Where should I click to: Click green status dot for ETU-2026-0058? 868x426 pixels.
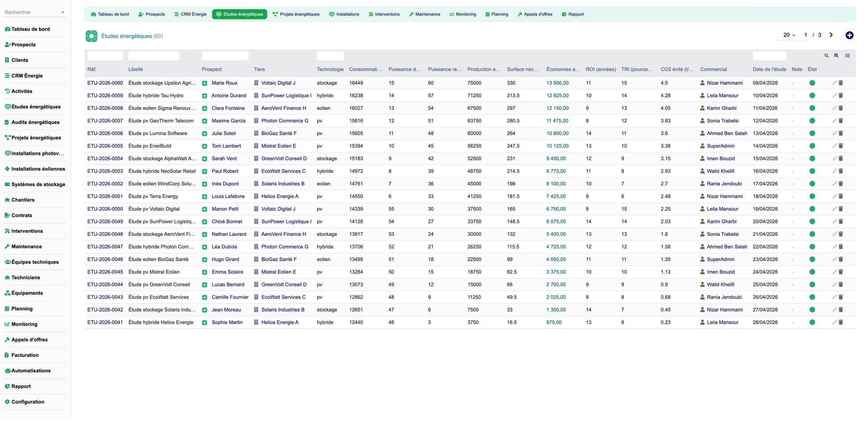812,108
